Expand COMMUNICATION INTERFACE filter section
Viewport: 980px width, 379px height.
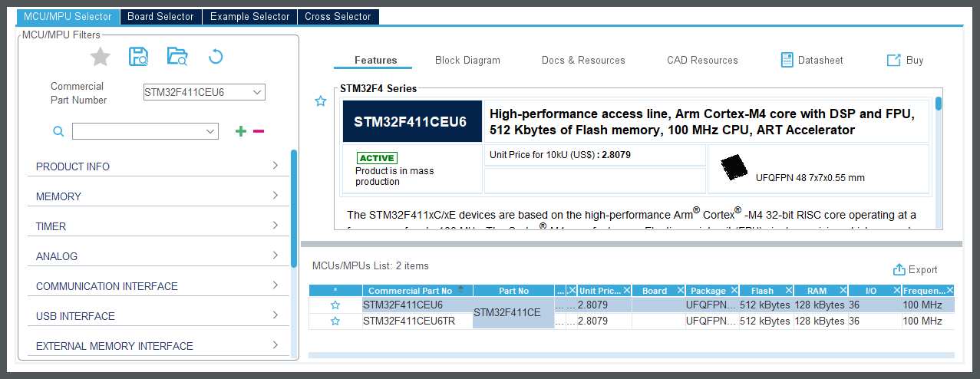click(x=159, y=286)
